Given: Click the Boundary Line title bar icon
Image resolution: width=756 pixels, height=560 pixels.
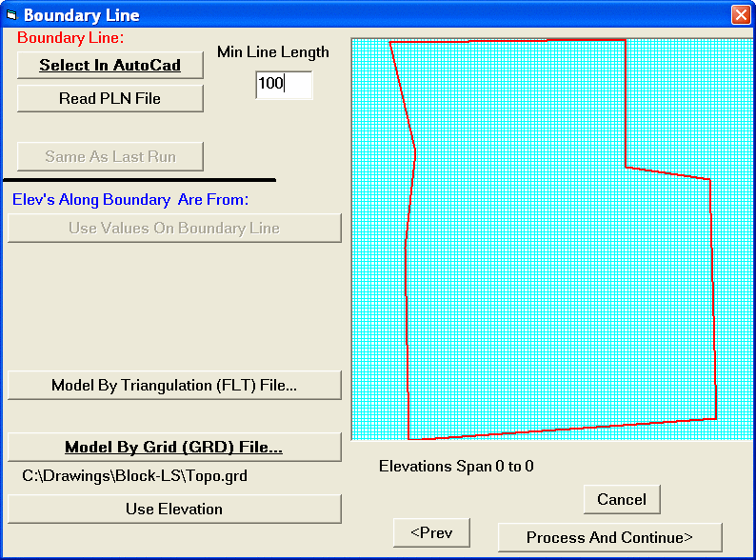Looking at the screenshot, I should (x=11, y=15).
